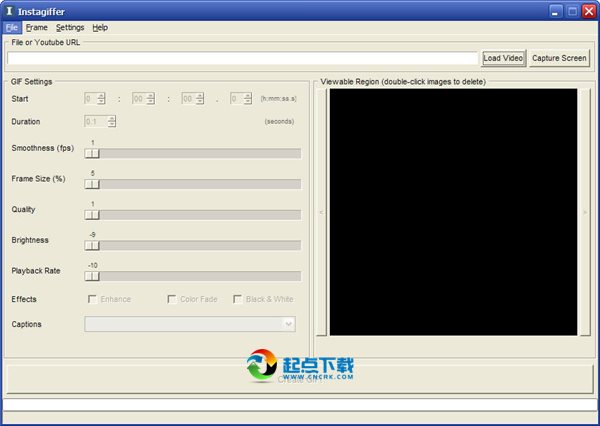Click the Frame Size (%) slider handle
Viewport: 600px width, 426px height.
92,184
